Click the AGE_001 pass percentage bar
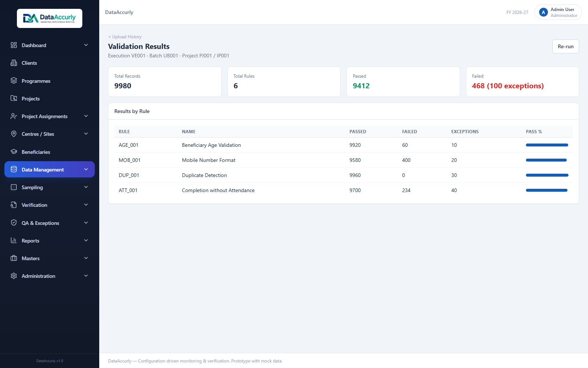Screen dimensions: 588x368 pos(547,145)
